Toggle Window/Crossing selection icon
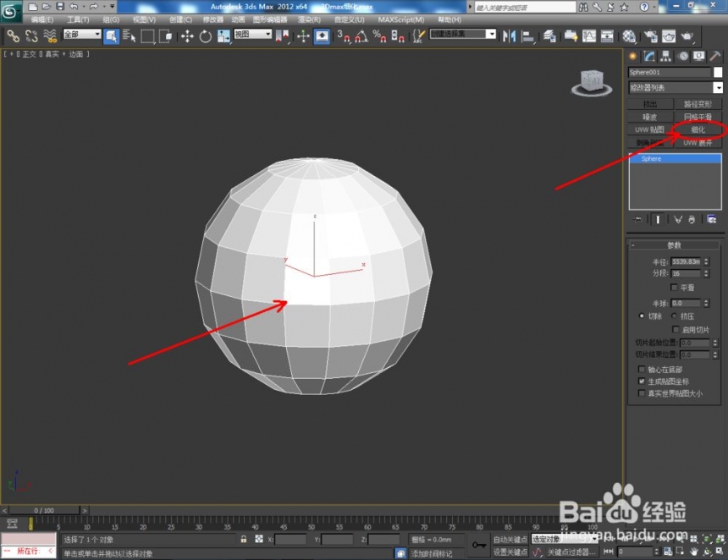The width and height of the screenshot is (728, 560). pos(165,36)
